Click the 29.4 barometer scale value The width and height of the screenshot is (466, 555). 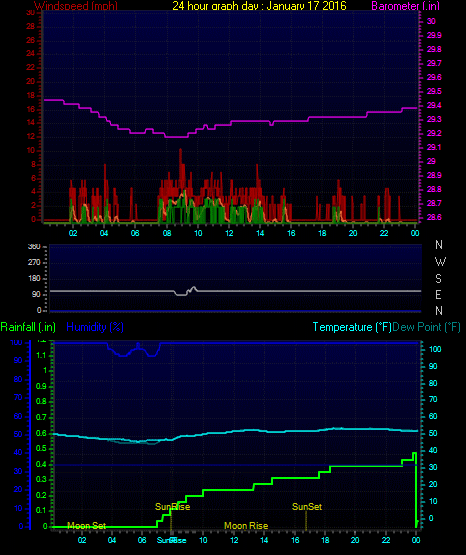(434, 105)
